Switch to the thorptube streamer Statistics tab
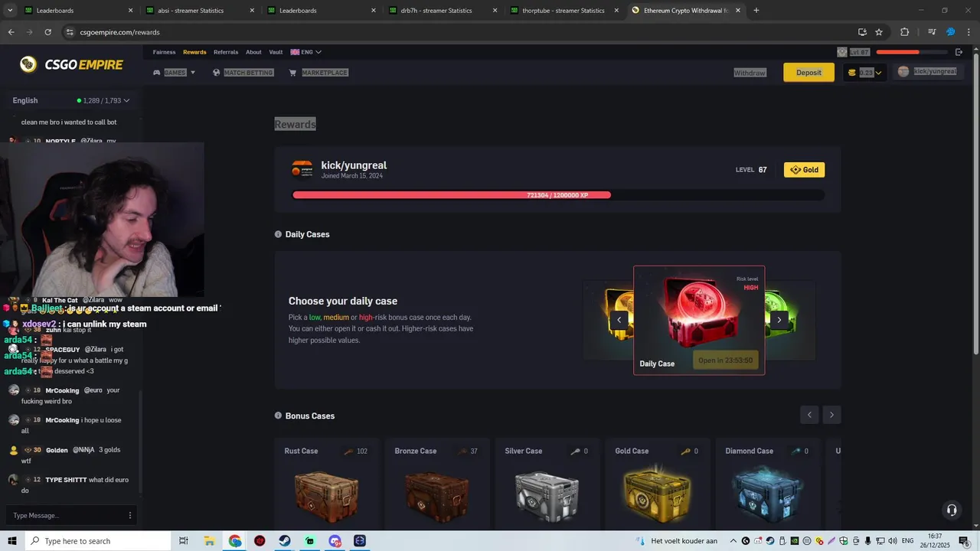 coord(563,11)
